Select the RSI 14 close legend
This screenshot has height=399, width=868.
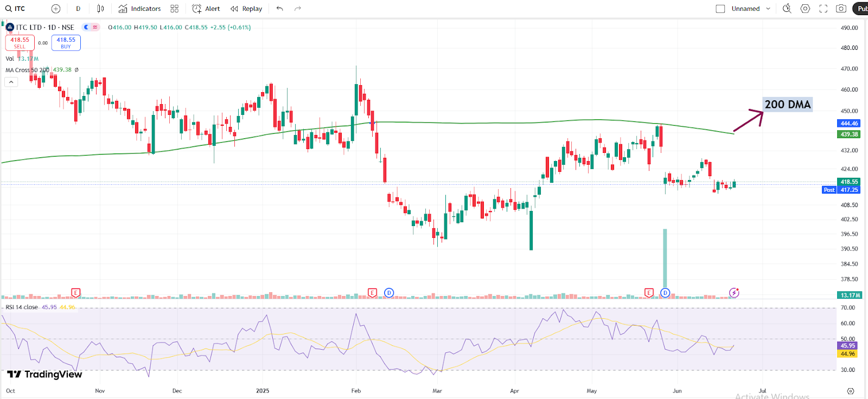[22, 307]
